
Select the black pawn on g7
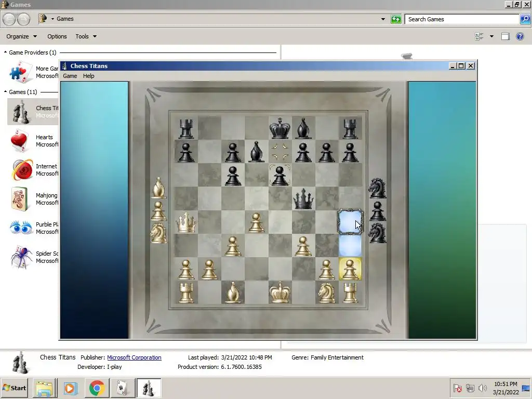pos(326,152)
